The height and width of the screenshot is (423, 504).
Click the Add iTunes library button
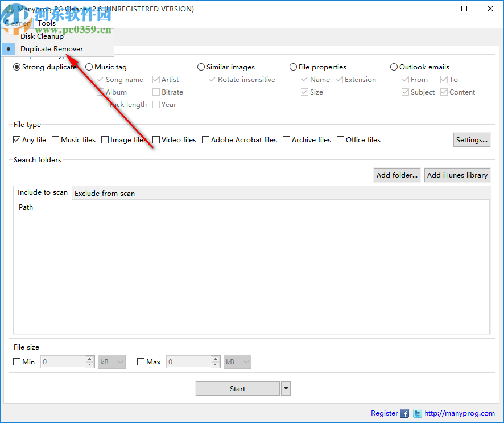(x=457, y=175)
